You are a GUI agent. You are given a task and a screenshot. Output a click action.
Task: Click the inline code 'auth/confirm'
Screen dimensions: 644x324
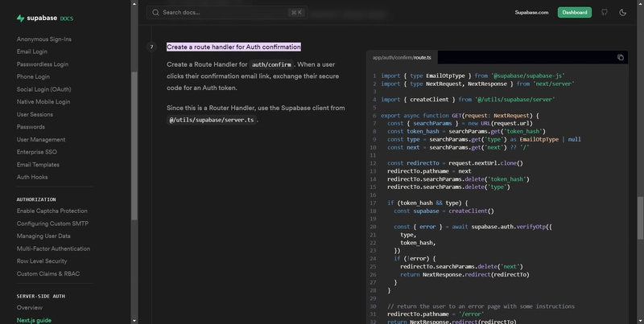point(271,64)
